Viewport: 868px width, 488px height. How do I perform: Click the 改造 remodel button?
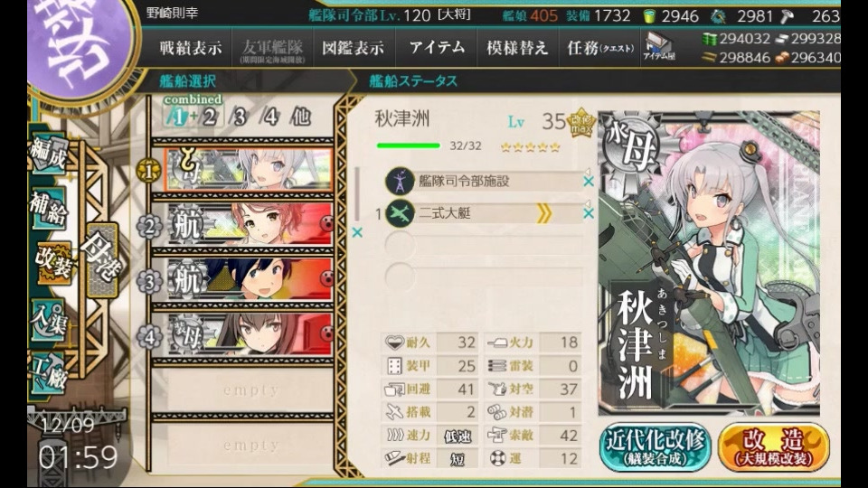point(773,446)
